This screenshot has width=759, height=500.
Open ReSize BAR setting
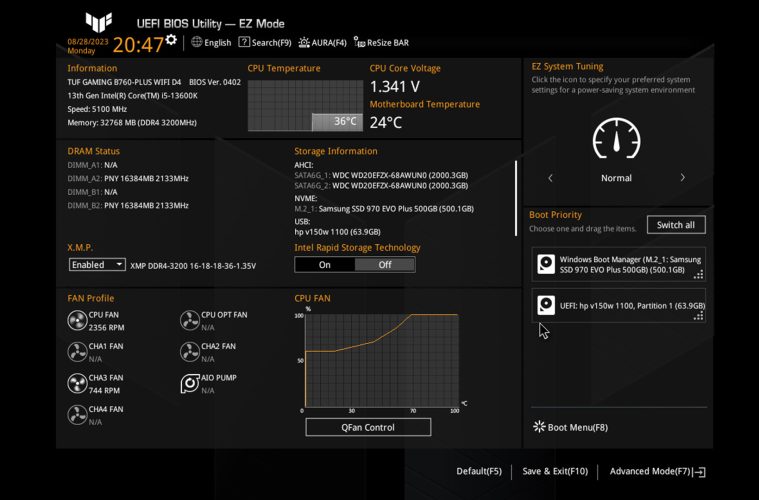point(381,43)
